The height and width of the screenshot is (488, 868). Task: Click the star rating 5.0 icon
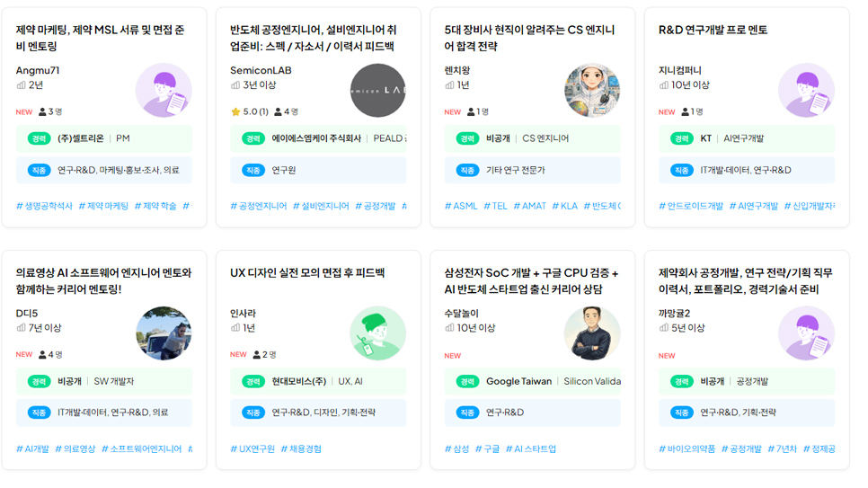235,112
